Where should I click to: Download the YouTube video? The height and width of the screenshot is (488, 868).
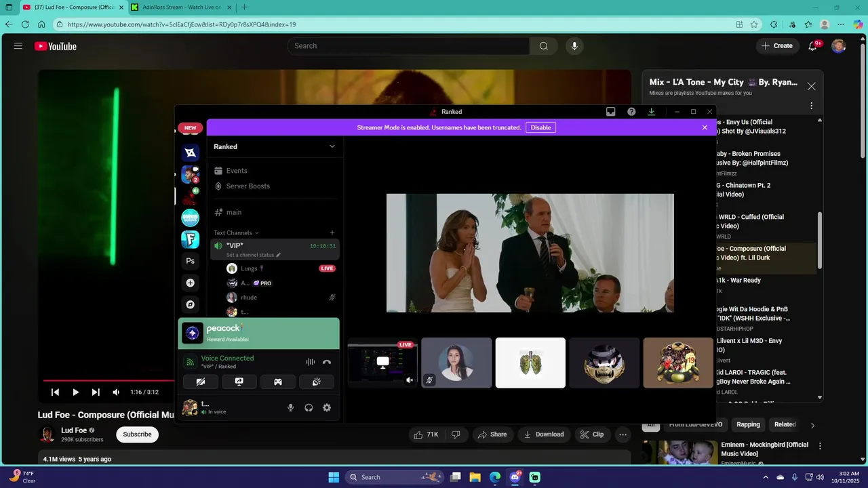tap(544, 434)
